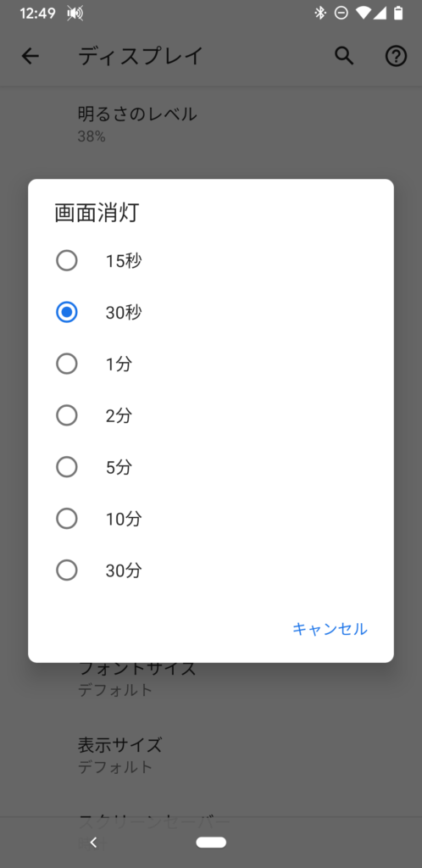This screenshot has height=868, width=422.
Task: Open the search magnifier icon
Action: click(x=344, y=56)
